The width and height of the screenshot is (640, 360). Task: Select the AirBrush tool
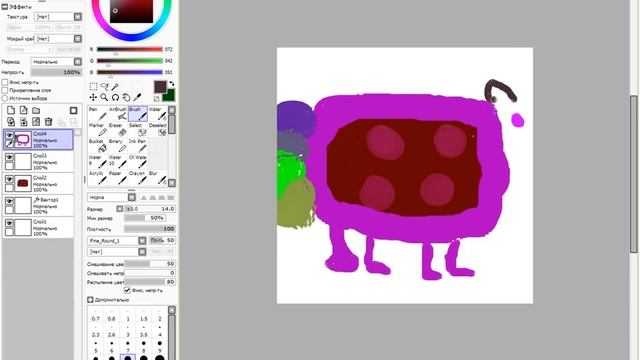pyautogui.click(x=118, y=114)
